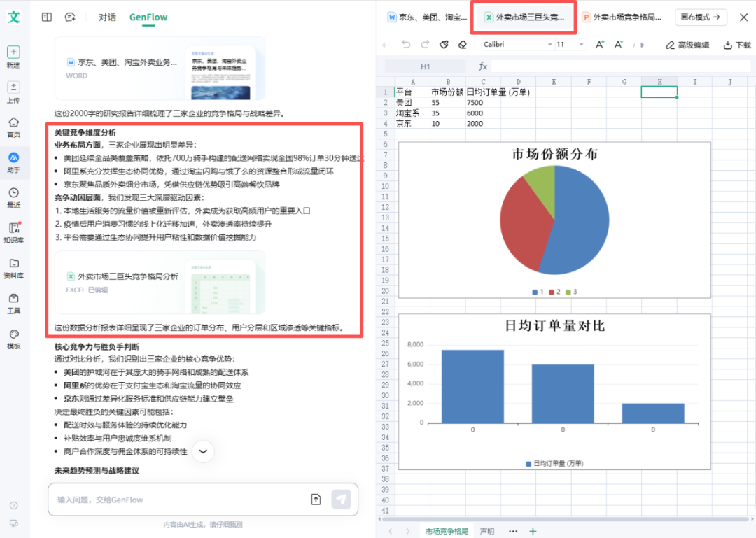
Task: Select the format painter icon
Action: pyautogui.click(x=444, y=44)
